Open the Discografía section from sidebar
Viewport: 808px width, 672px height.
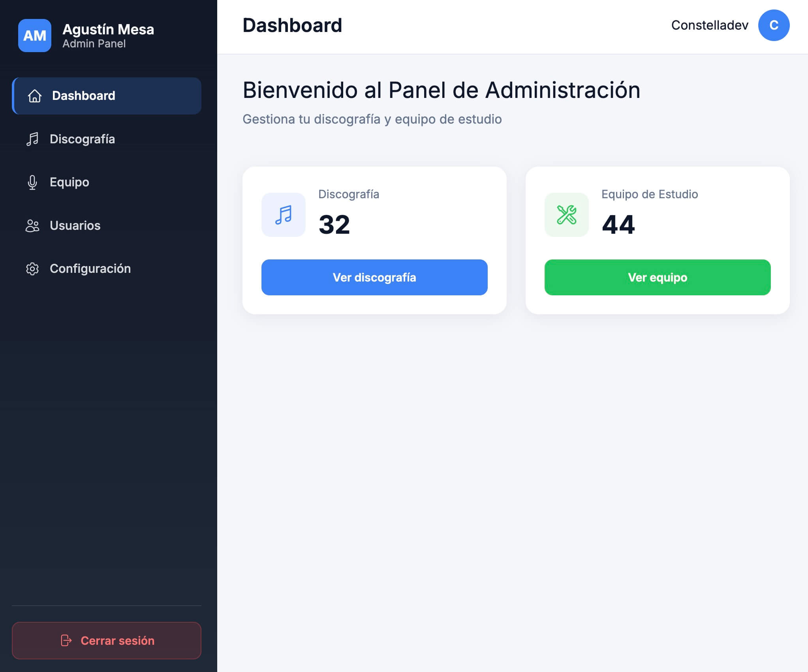[x=82, y=139]
